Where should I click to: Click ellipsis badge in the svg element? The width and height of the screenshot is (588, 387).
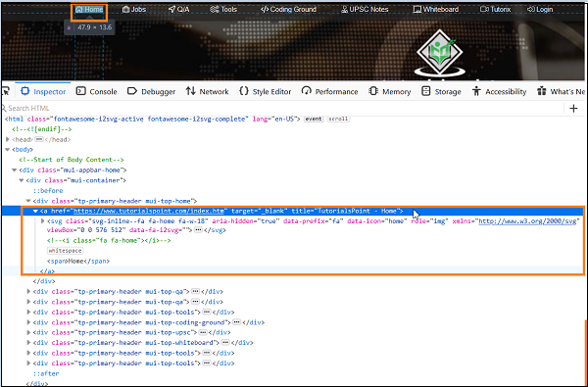click(x=198, y=230)
